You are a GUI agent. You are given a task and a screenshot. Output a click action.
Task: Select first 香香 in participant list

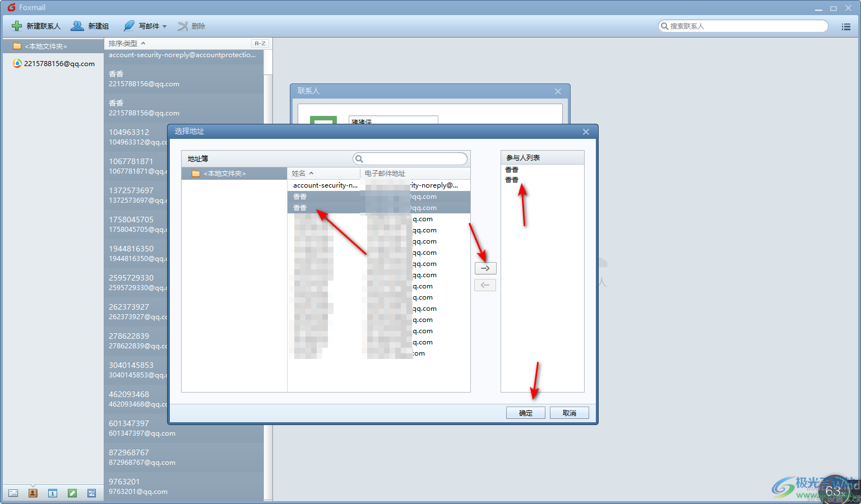(x=512, y=170)
